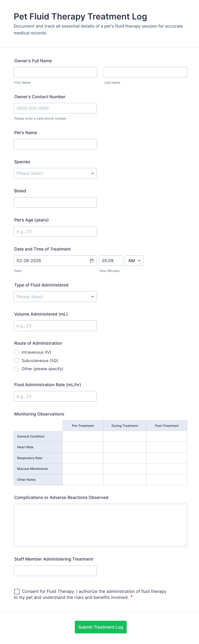The width and height of the screenshot is (199, 644).
Task: Click the Hour Minutes time field
Action: point(111,261)
